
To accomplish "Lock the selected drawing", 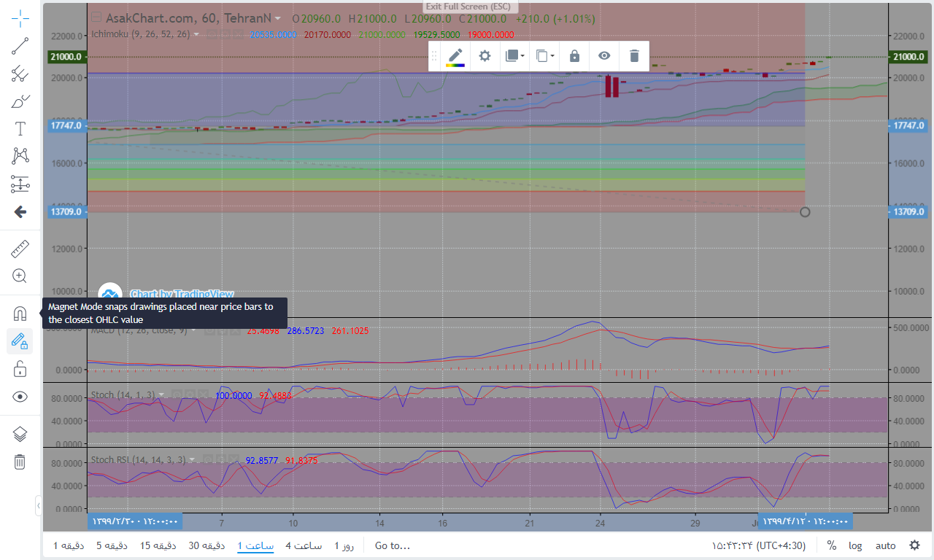I will click(x=574, y=56).
